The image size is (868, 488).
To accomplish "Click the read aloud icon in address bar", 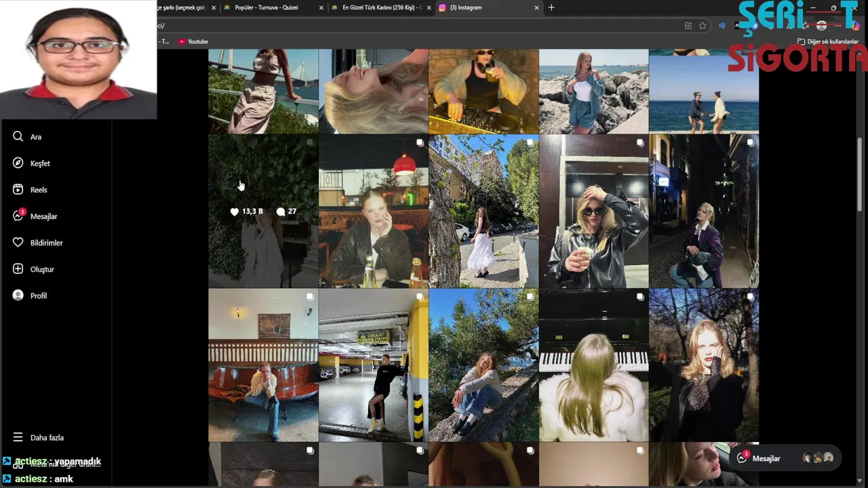I will coord(722,26).
